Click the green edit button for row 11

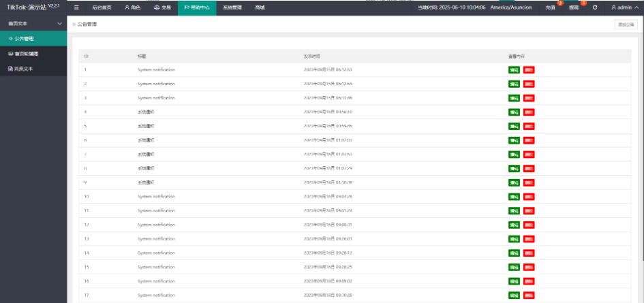(x=514, y=210)
